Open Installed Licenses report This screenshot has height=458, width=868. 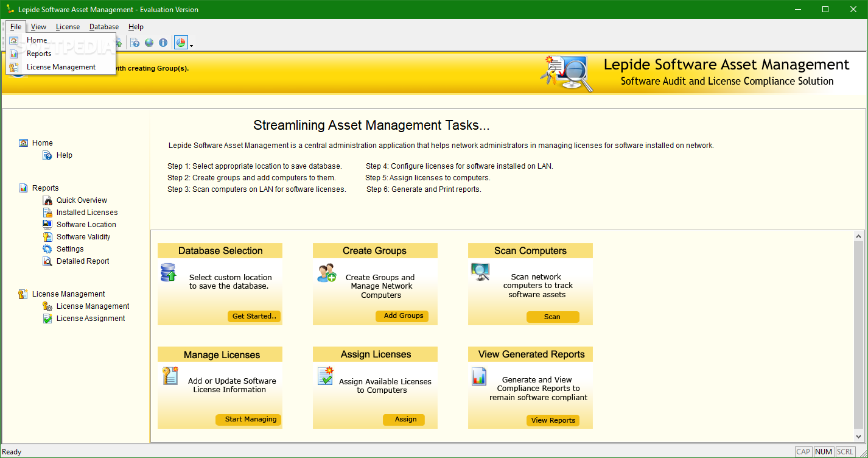[x=87, y=213]
